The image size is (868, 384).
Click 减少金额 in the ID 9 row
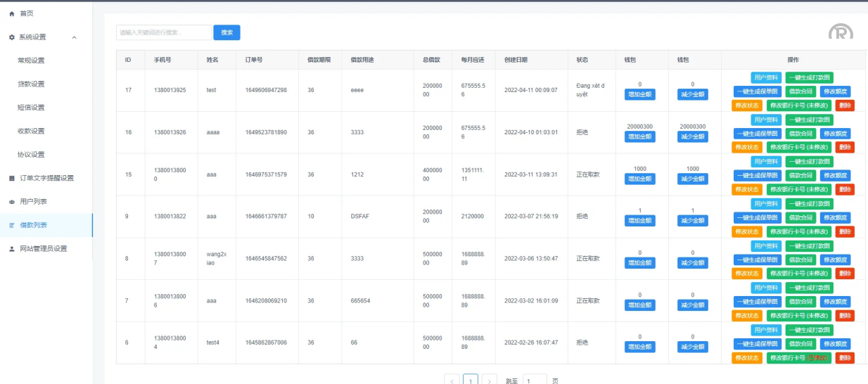(x=692, y=221)
